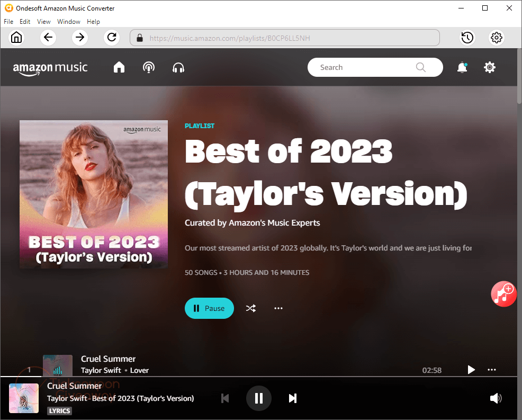Screen dimensions: 522x420
Task: Open the Library headphones icon
Action: [x=178, y=68]
